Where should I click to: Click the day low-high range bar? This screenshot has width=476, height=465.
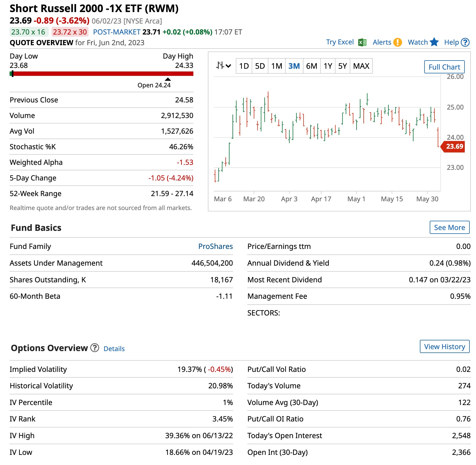[x=101, y=74]
